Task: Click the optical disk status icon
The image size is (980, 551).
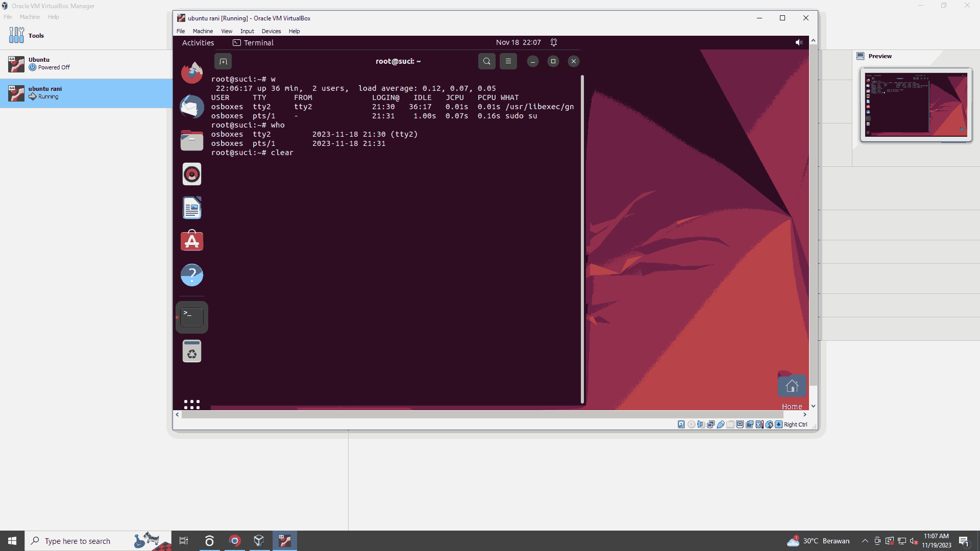Action: (692, 424)
